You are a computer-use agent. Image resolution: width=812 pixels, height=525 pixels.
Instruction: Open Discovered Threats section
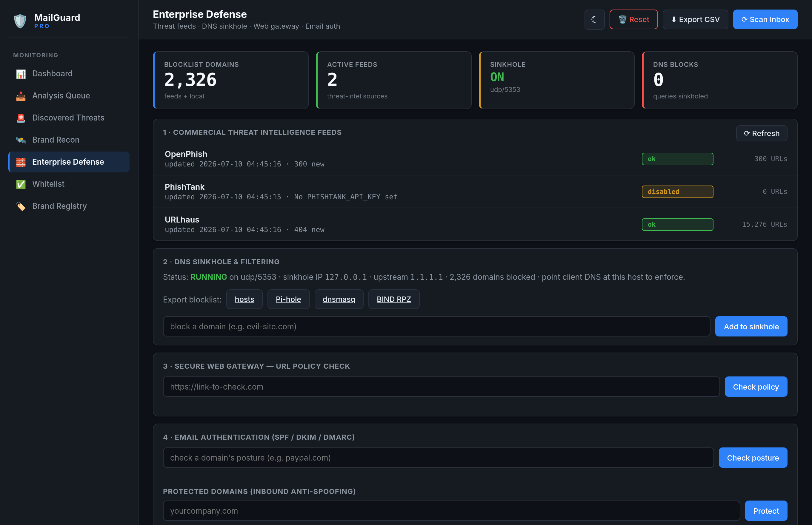pyautogui.click(x=69, y=118)
